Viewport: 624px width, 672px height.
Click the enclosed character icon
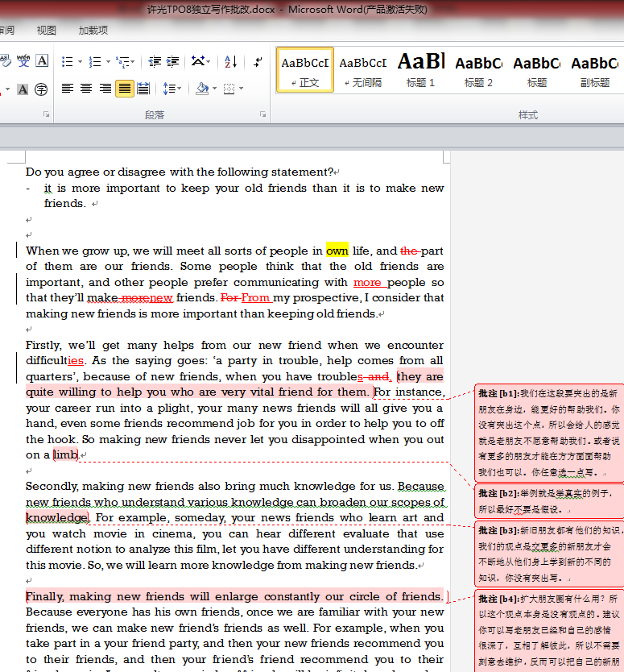tap(41, 89)
